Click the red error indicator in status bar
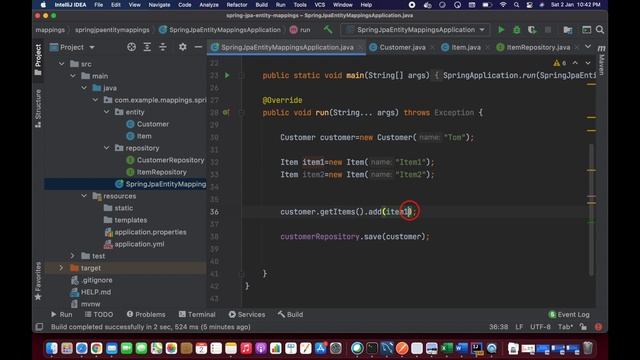The width and height of the screenshot is (640, 360). tap(598, 327)
